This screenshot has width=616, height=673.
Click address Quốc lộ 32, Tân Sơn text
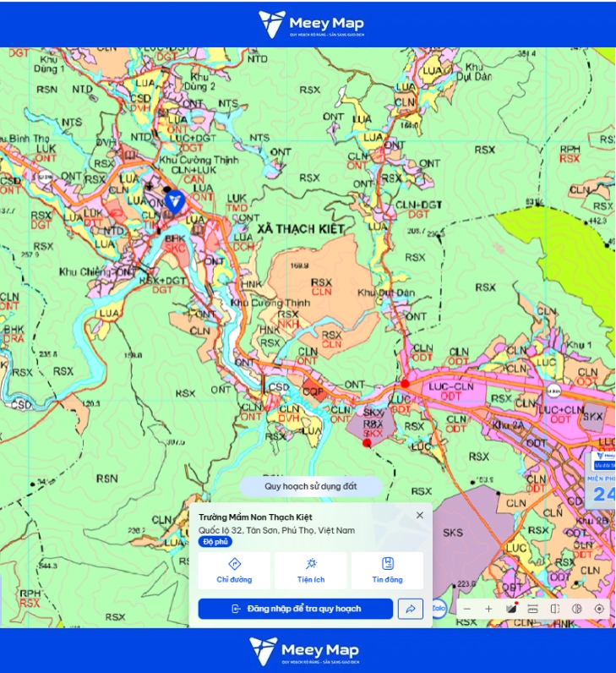[276, 530]
